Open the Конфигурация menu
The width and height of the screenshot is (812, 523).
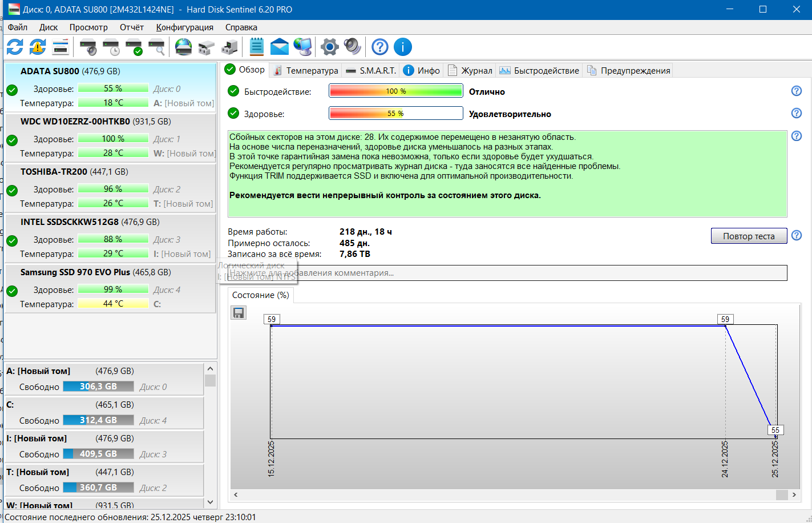point(184,27)
